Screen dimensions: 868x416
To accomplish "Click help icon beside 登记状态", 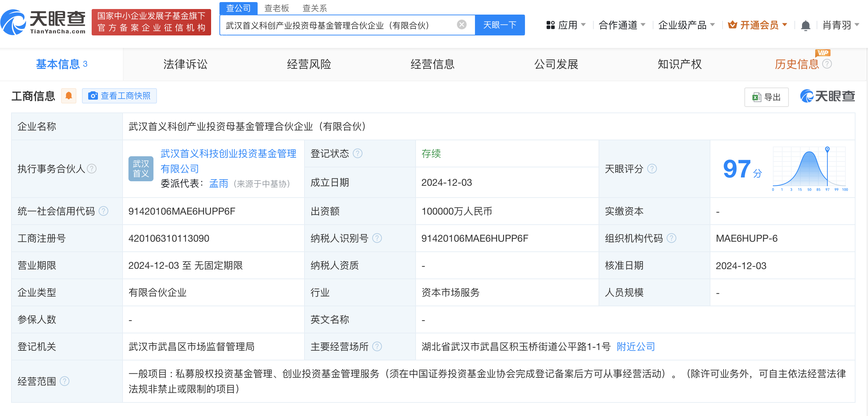I will 358,153.
